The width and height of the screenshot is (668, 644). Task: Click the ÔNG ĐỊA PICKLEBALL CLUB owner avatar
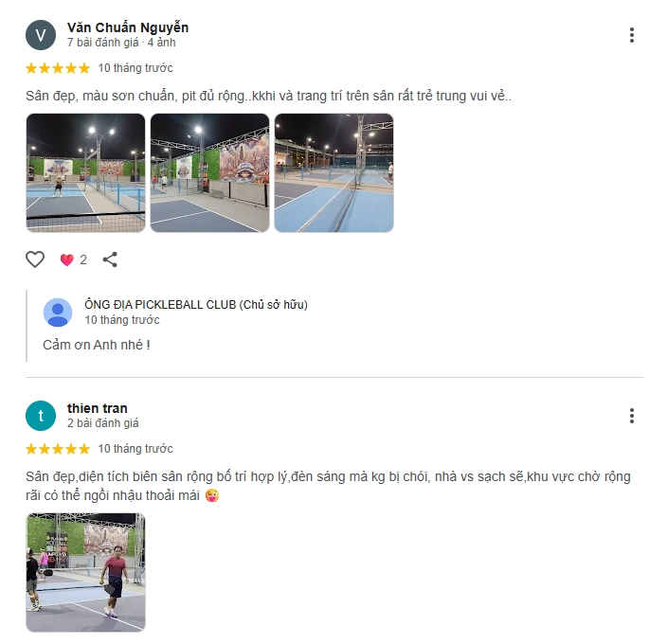tap(58, 313)
